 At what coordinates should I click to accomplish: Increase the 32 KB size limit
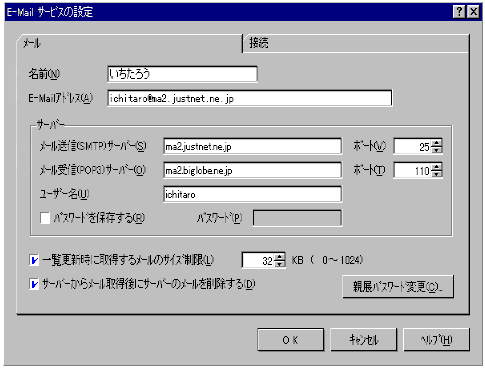tap(280, 257)
